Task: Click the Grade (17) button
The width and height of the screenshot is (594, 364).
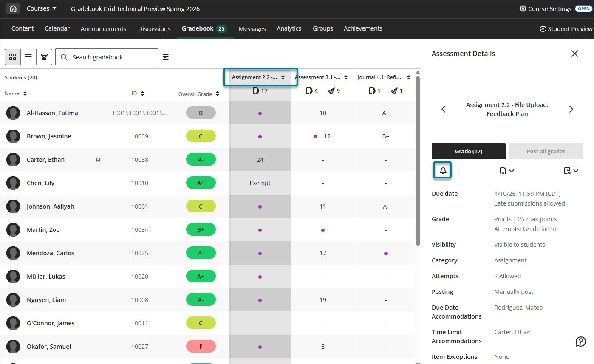Action: click(x=469, y=151)
